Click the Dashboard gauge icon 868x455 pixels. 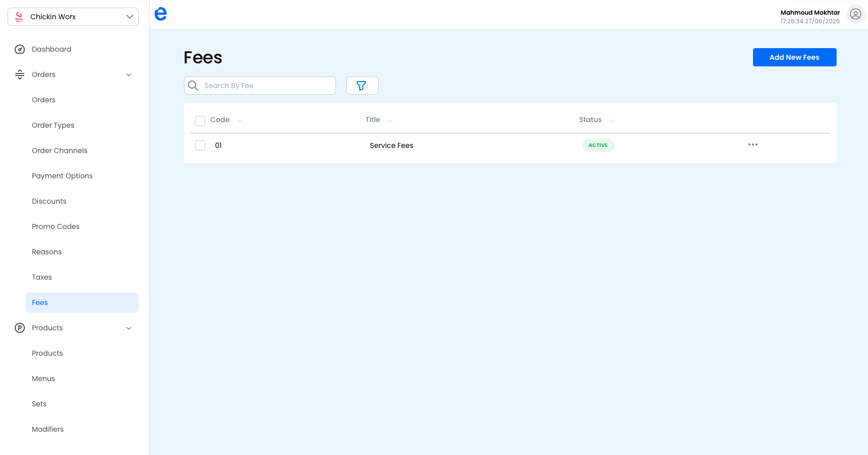click(20, 49)
